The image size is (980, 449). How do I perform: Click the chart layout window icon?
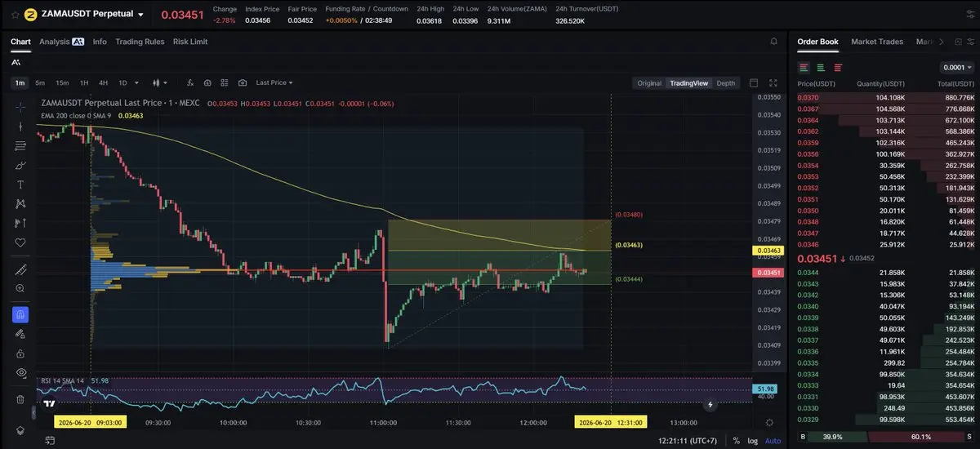[754, 82]
